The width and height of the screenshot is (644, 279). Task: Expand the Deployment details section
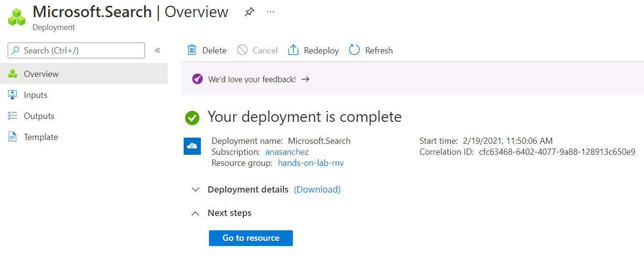pyautogui.click(x=195, y=190)
